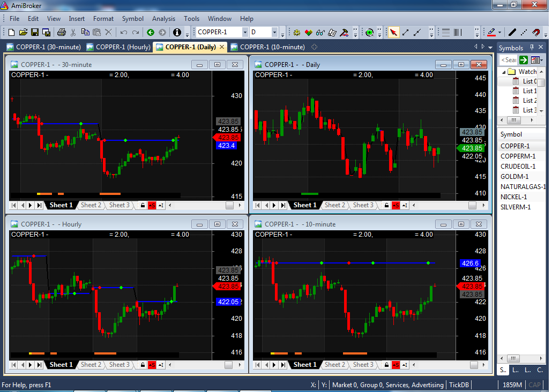Open the Analysis menu
552x392 pixels.
tap(163, 19)
